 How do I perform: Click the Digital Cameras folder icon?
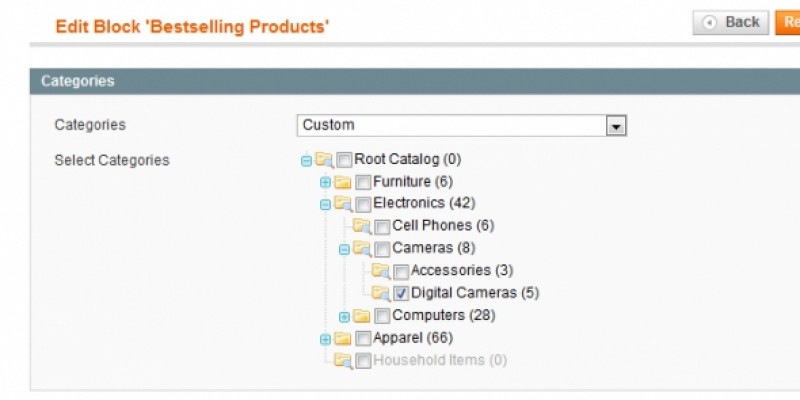(x=381, y=294)
